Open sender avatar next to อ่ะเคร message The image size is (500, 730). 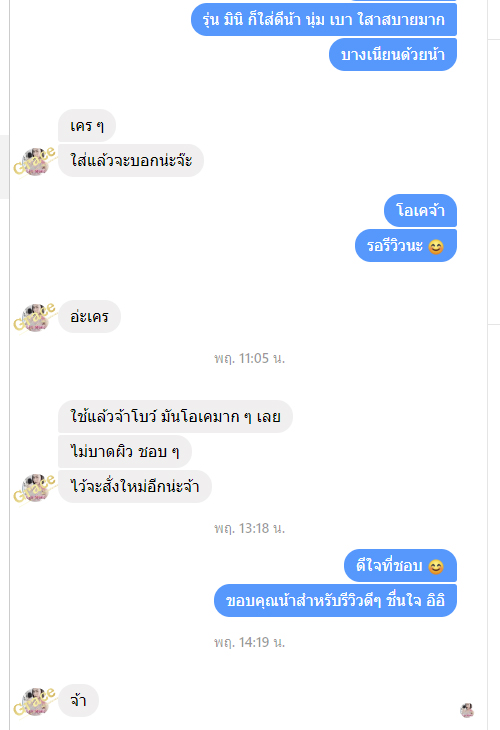35,317
